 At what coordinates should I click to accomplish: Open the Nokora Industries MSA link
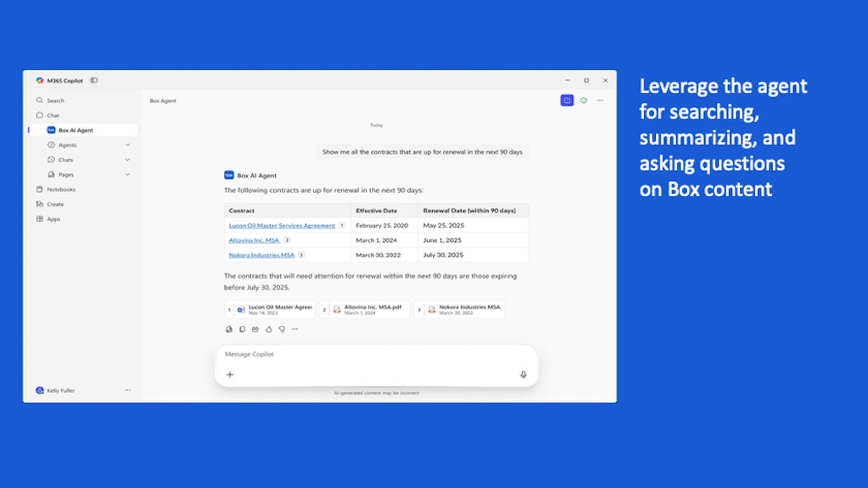tap(262, 255)
